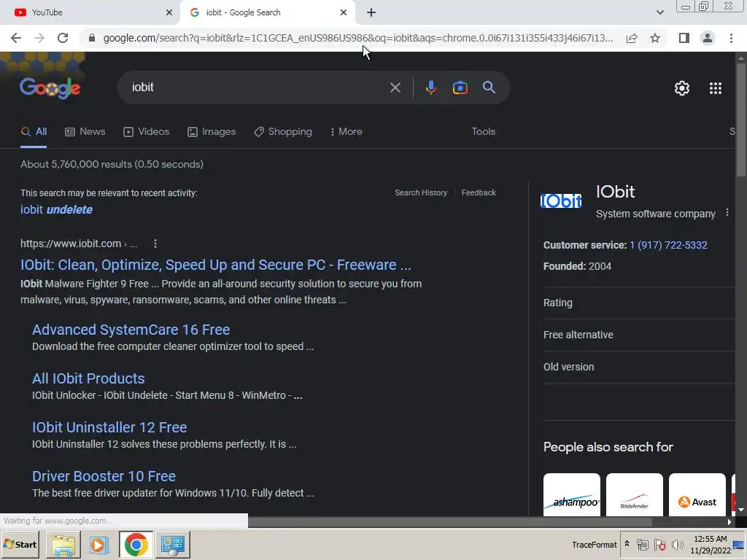The width and height of the screenshot is (747, 560).
Task: Open Search History link
Action: (x=421, y=192)
